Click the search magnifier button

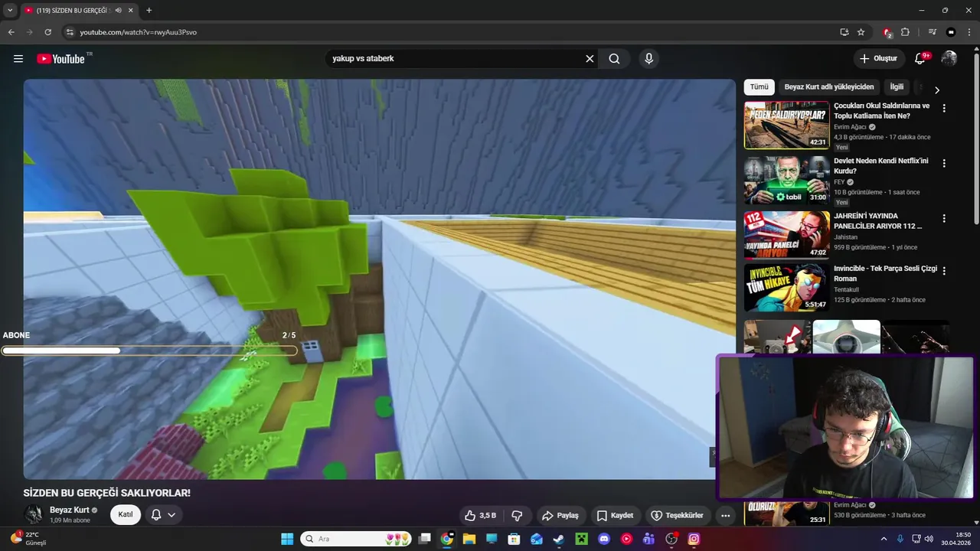click(614, 59)
